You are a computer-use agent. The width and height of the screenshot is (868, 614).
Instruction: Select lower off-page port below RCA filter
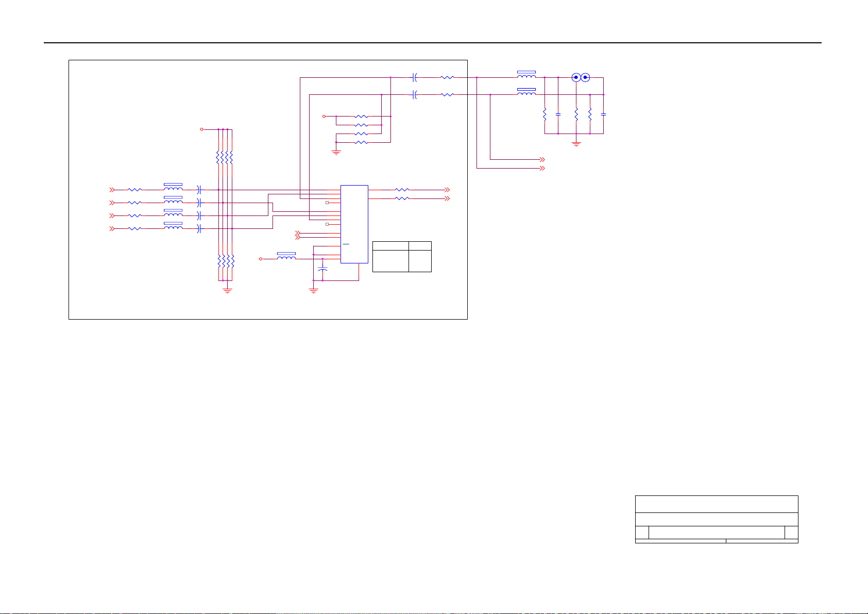(542, 168)
